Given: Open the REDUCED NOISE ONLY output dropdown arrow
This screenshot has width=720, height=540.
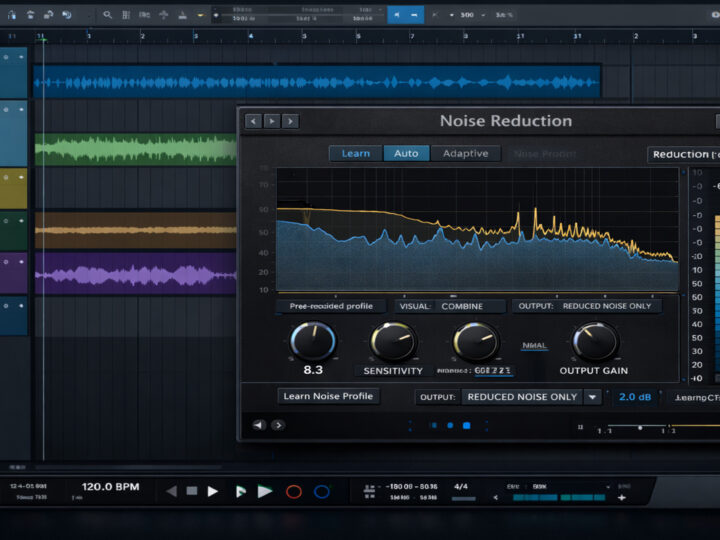Looking at the screenshot, I should pyautogui.click(x=592, y=396).
